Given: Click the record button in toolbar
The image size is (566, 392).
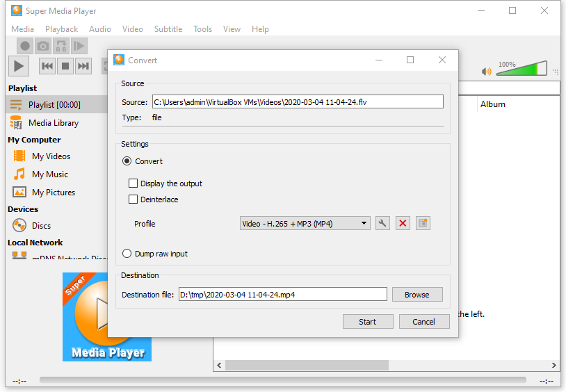Looking at the screenshot, I should [x=25, y=46].
